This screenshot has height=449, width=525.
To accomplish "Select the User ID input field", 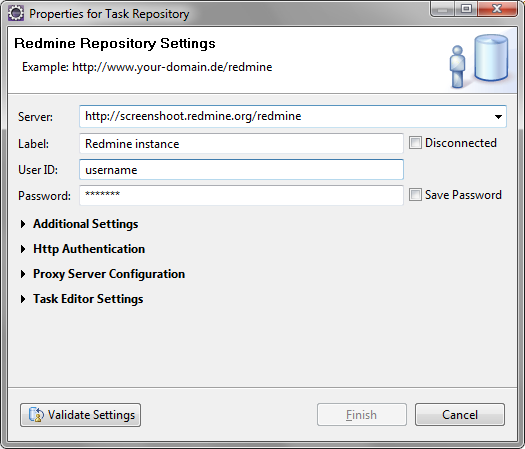I will tap(241, 170).
